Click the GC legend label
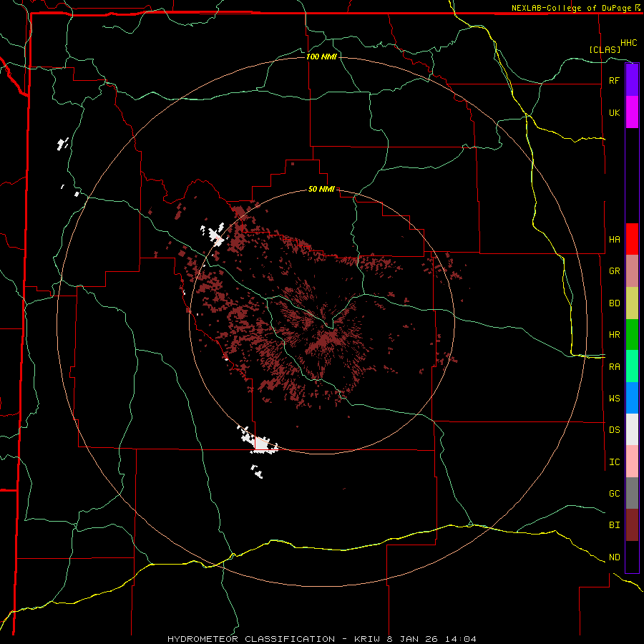Screen dimensions: 644x644 [x=614, y=494]
